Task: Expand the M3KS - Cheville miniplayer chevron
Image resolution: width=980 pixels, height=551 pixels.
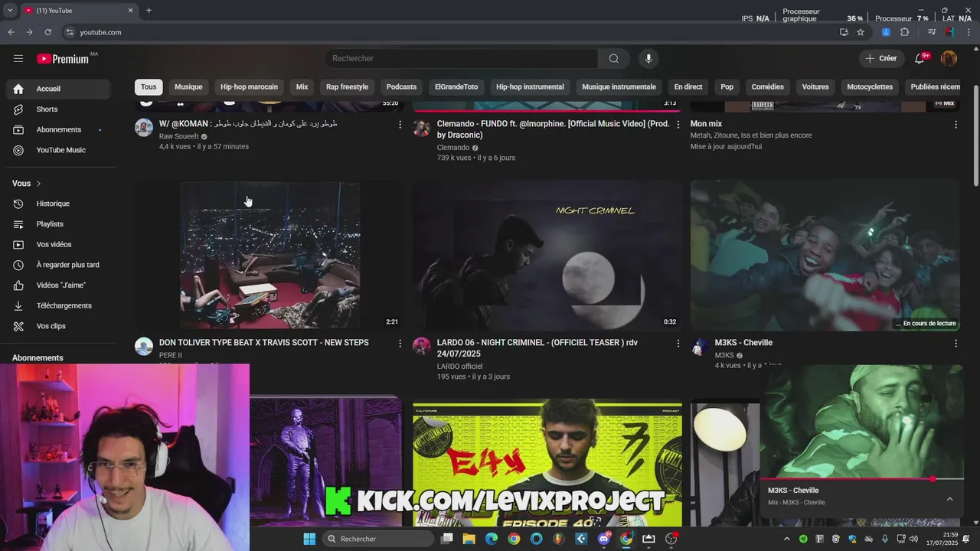Action: pyautogui.click(x=949, y=499)
